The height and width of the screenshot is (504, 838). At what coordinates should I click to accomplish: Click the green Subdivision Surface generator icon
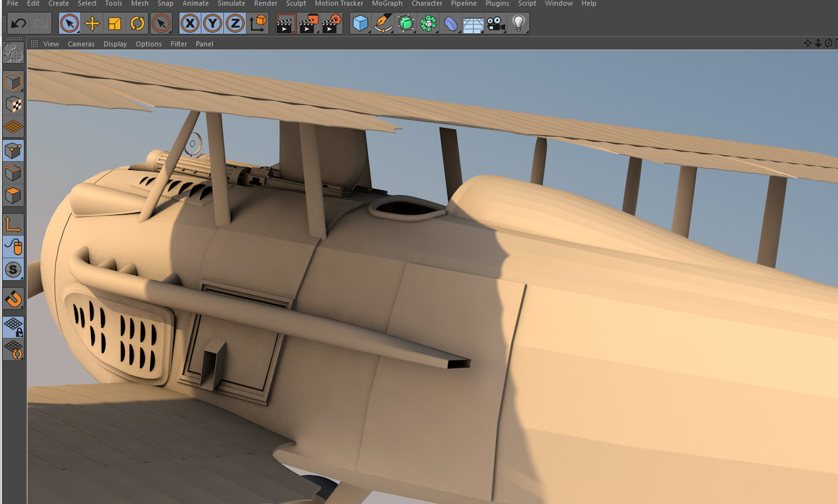(406, 24)
